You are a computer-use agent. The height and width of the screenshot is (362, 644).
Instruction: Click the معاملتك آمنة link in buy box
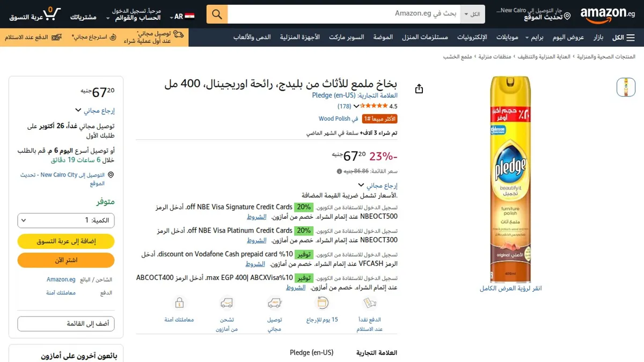(x=61, y=293)
